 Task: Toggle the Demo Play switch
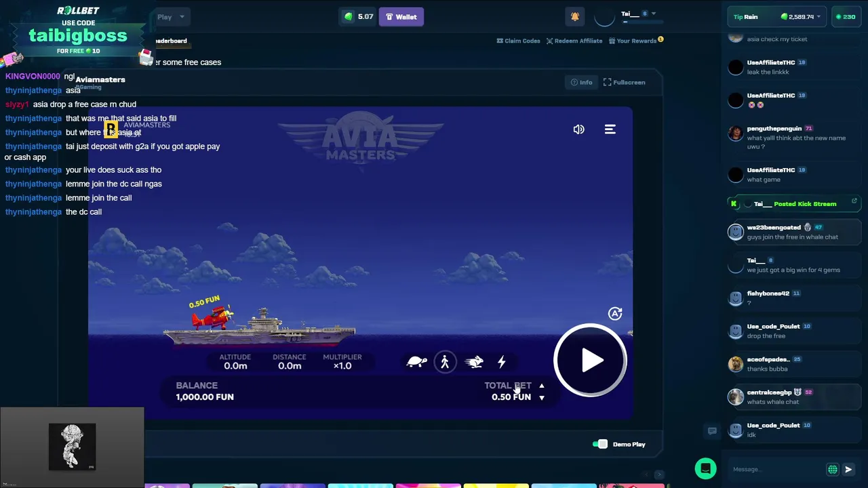click(x=599, y=444)
